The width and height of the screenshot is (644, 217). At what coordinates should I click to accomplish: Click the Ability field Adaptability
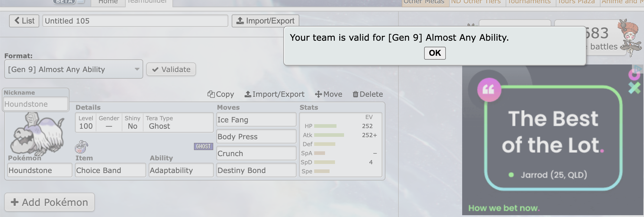click(181, 170)
